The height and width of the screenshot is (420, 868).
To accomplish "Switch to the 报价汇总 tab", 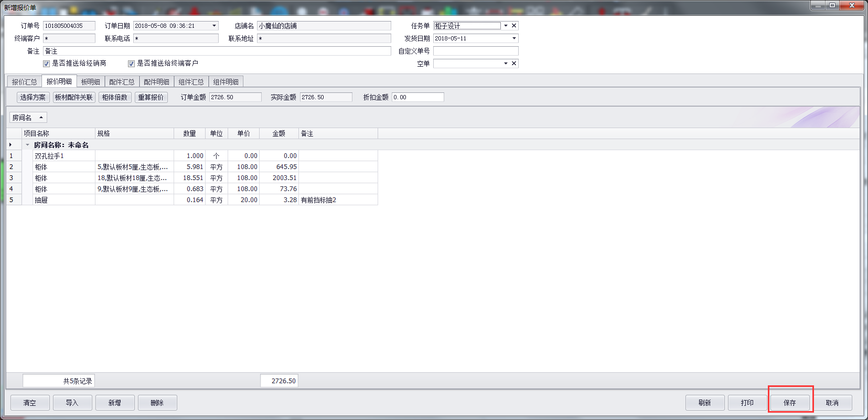I will coord(24,82).
